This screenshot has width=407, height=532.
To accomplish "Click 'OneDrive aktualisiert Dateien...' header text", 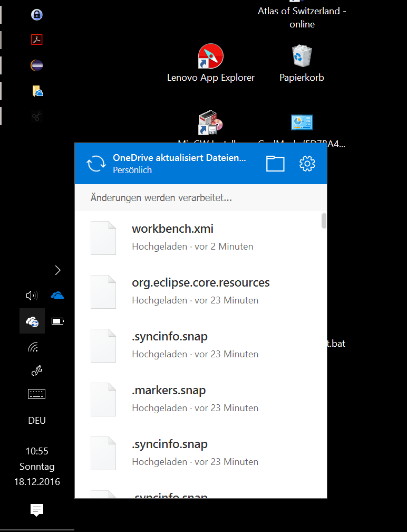I will click(x=179, y=158).
